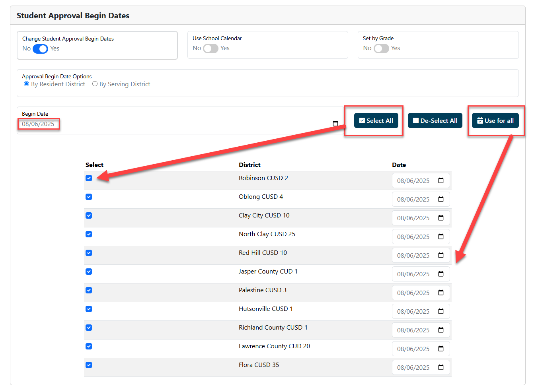
Task: Edit date text for Hutsonville CUSD 1
Action: coord(413,311)
